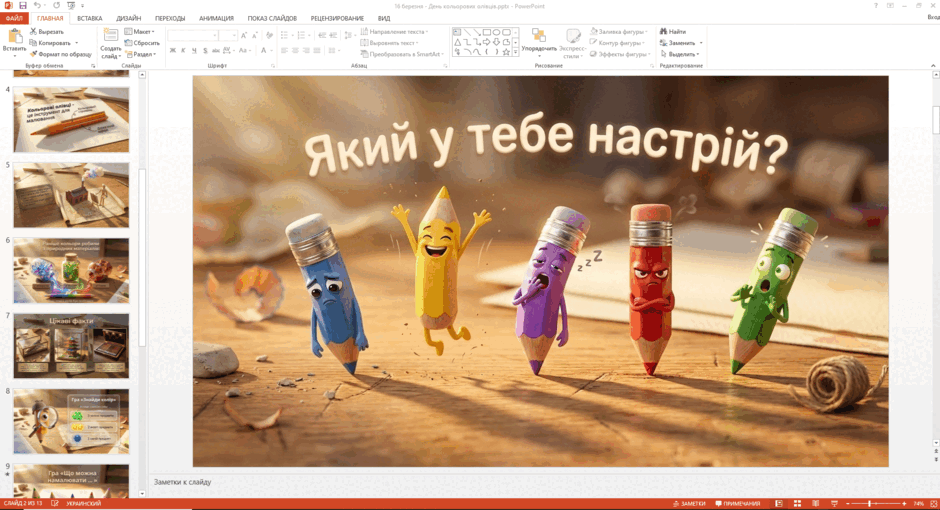Select the oval shape in shapes gallery
The height and width of the screenshot is (510, 940).
click(496, 32)
